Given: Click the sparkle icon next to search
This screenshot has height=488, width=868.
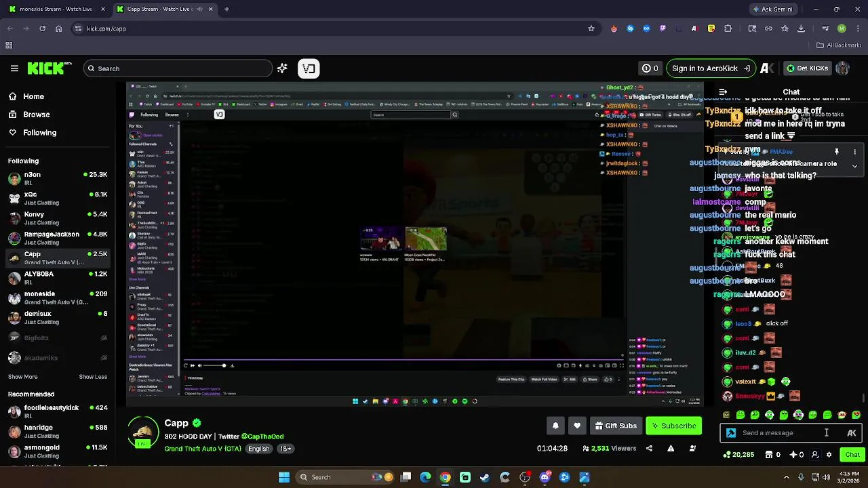Looking at the screenshot, I should click(282, 68).
